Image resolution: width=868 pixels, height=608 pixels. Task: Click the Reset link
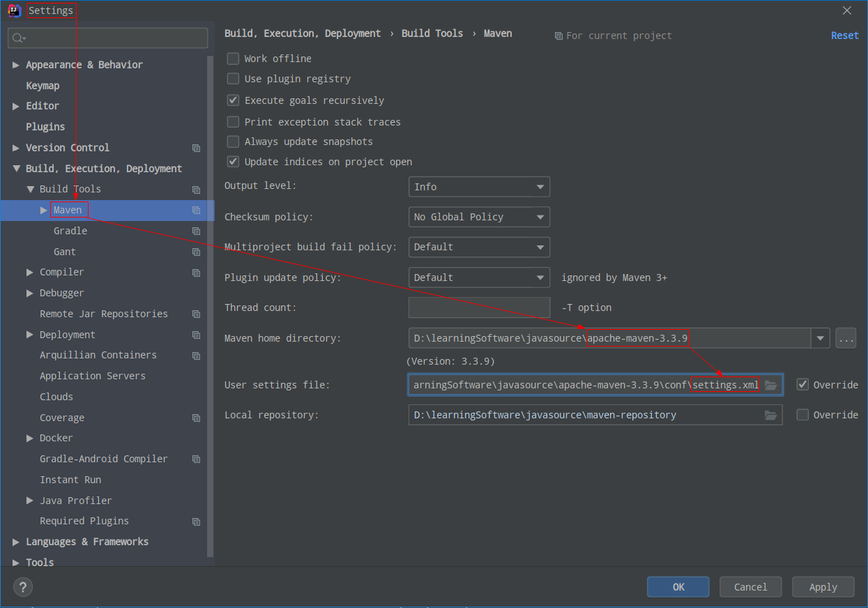coord(845,36)
